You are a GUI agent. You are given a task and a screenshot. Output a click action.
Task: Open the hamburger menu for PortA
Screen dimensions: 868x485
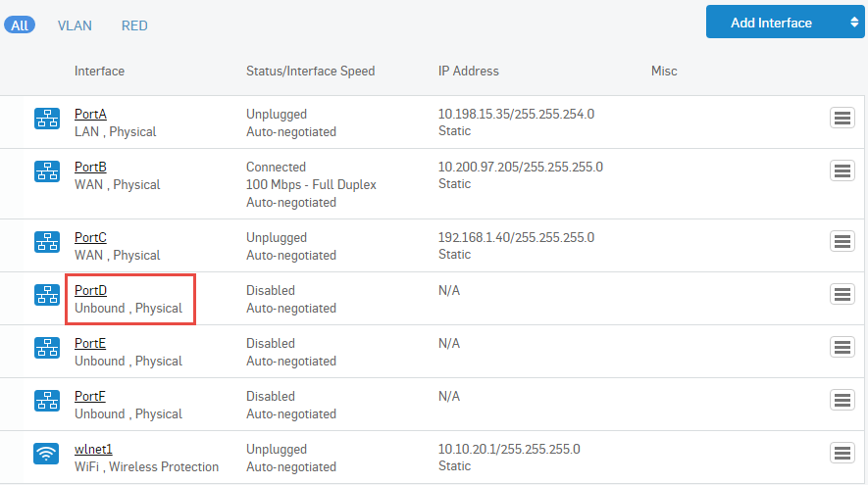tap(842, 119)
